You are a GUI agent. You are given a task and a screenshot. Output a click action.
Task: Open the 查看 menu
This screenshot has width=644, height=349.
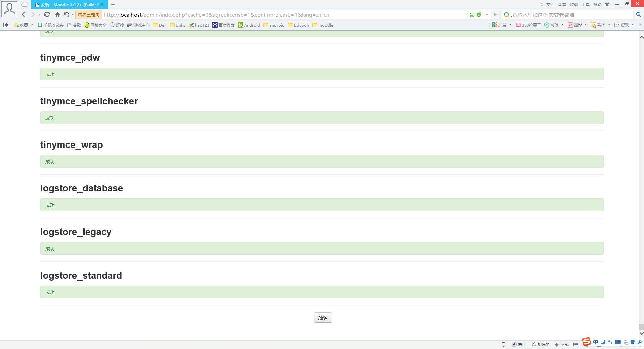(x=562, y=5)
